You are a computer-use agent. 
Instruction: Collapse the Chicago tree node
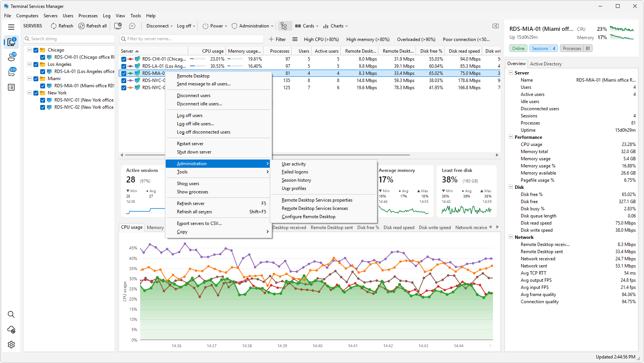pyautogui.click(x=29, y=50)
